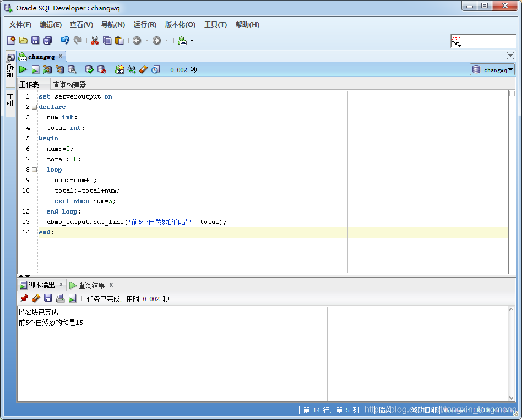Save the current worksheet
The width and height of the screenshot is (522, 420).
pyautogui.click(x=35, y=41)
